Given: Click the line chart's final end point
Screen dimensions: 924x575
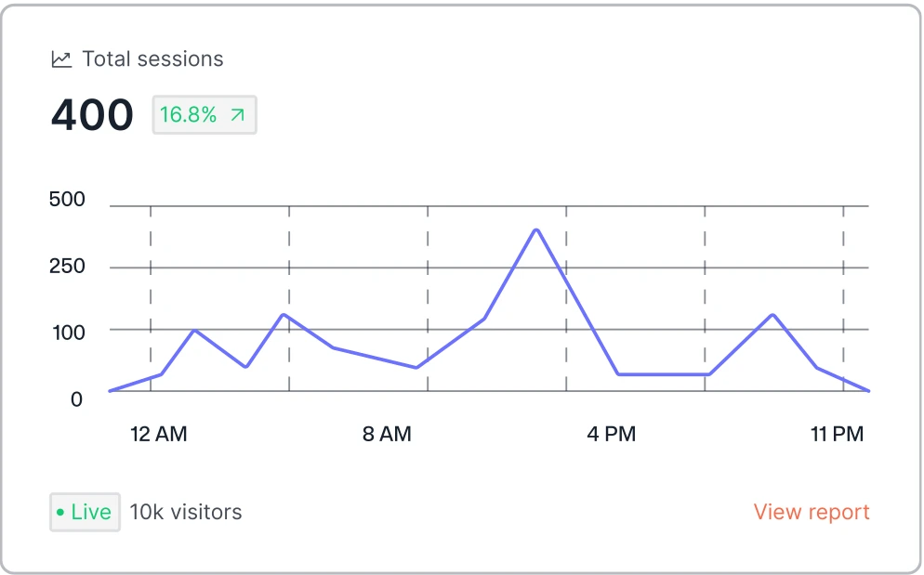Looking at the screenshot, I should point(868,391).
